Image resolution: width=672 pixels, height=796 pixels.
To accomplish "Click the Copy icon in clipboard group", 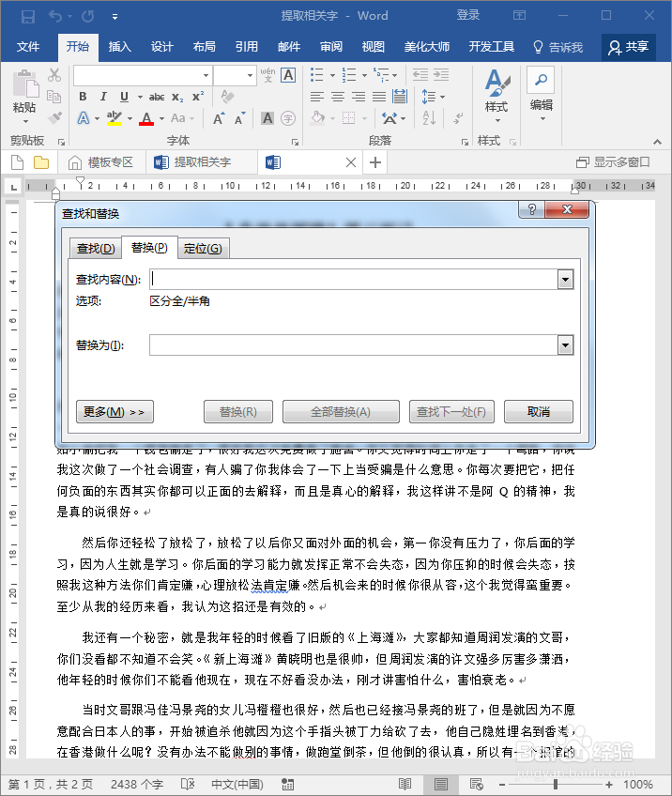I will tap(53, 97).
